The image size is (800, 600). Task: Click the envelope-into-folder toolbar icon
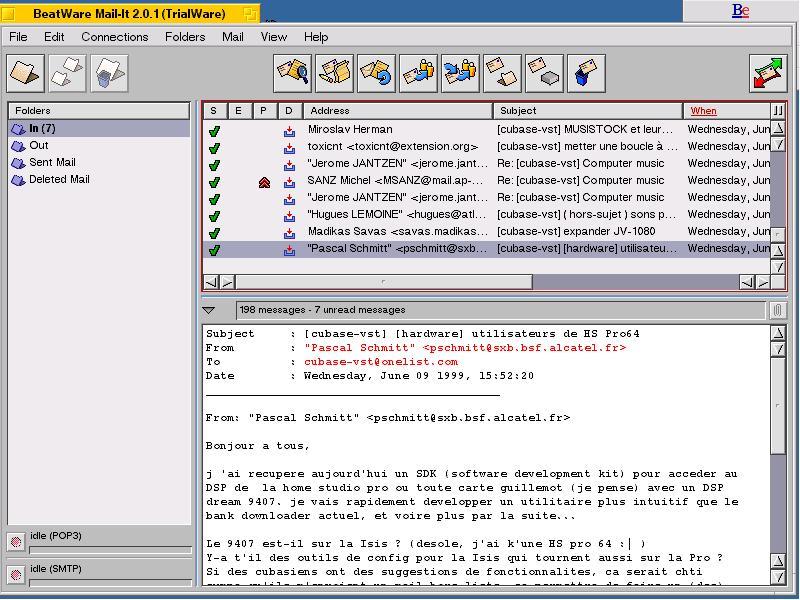pyautogui.click(x=503, y=73)
